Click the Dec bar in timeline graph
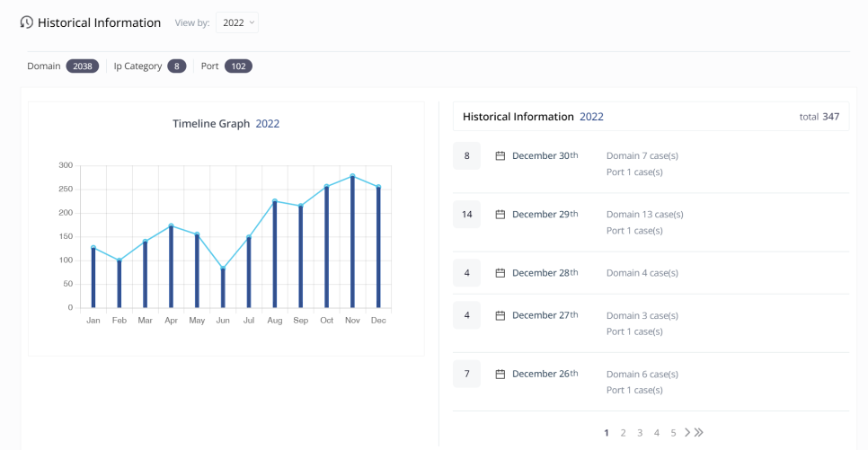 pyautogui.click(x=378, y=247)
